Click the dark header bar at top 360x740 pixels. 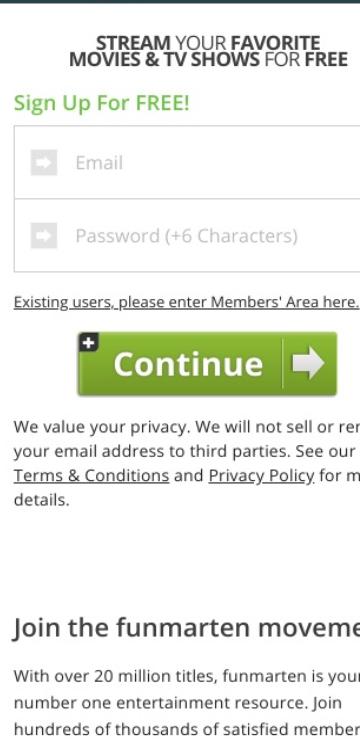click(180, 1)
